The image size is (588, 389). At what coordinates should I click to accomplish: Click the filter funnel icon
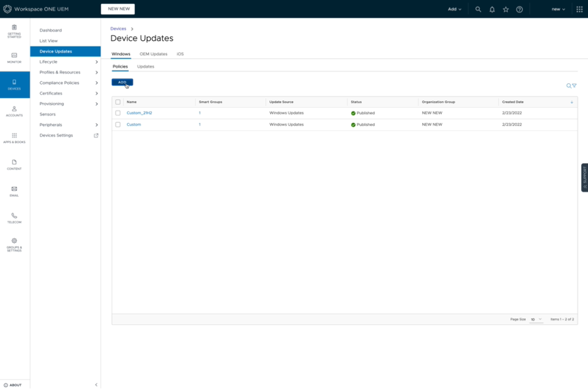point(574,86)
